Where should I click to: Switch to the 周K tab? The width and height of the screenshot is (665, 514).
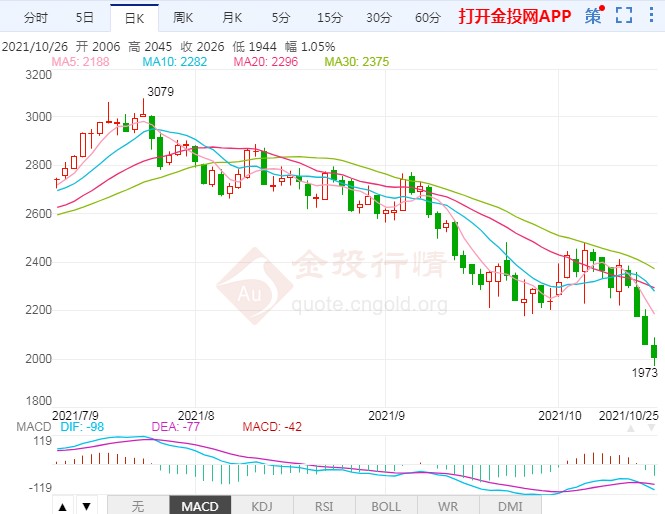coord(183,18)
